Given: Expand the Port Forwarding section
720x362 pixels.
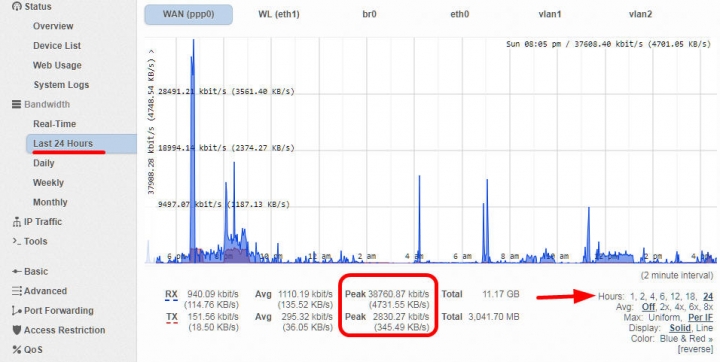Looking at the screenshot, I should click(x=58, y=311).
